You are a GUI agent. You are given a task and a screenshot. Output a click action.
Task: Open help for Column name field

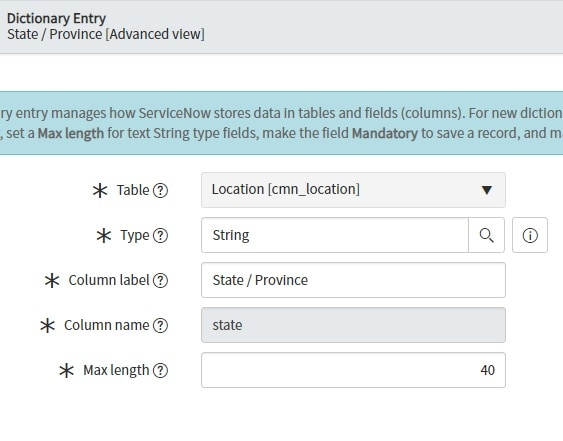(160, 325)
